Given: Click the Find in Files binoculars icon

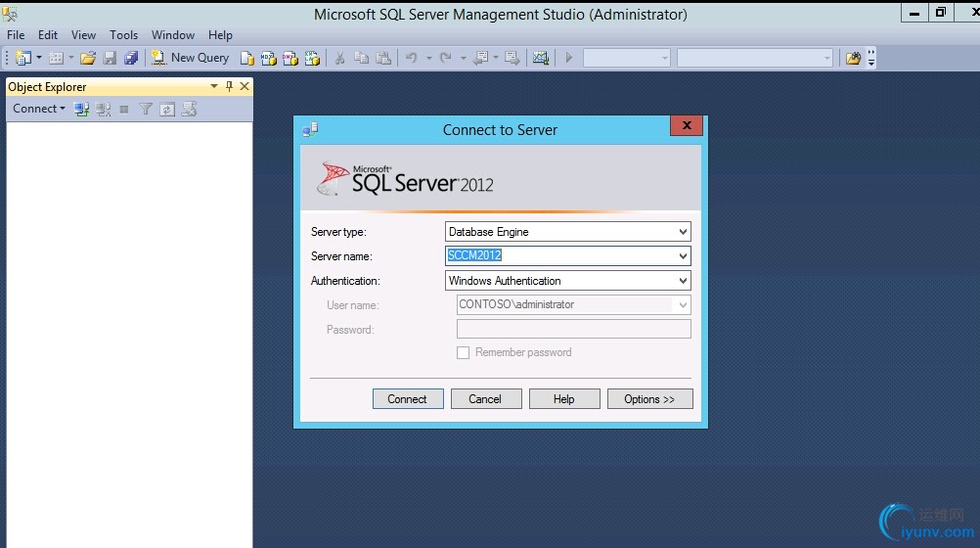Looking at the screenshot, I should (x=853, y=58).
